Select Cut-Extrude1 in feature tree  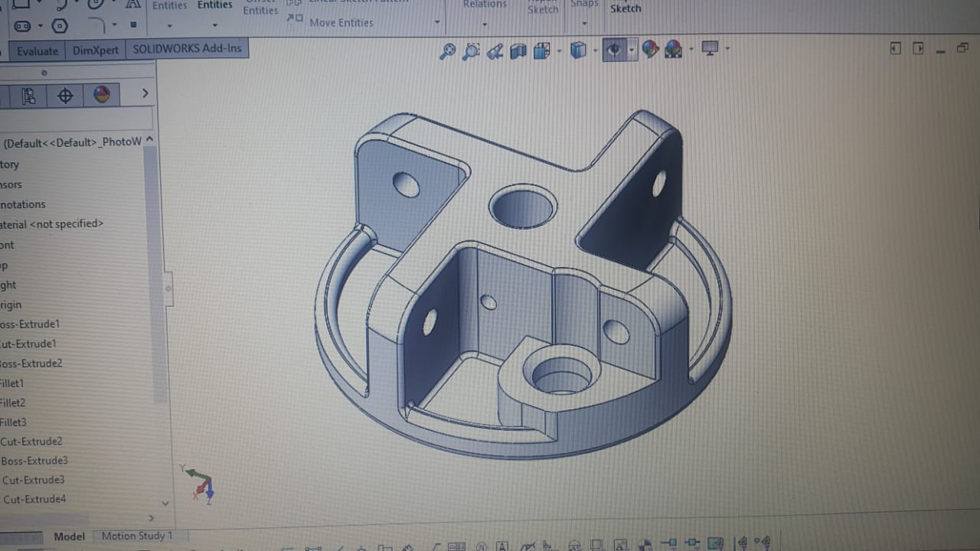[28, 344]
